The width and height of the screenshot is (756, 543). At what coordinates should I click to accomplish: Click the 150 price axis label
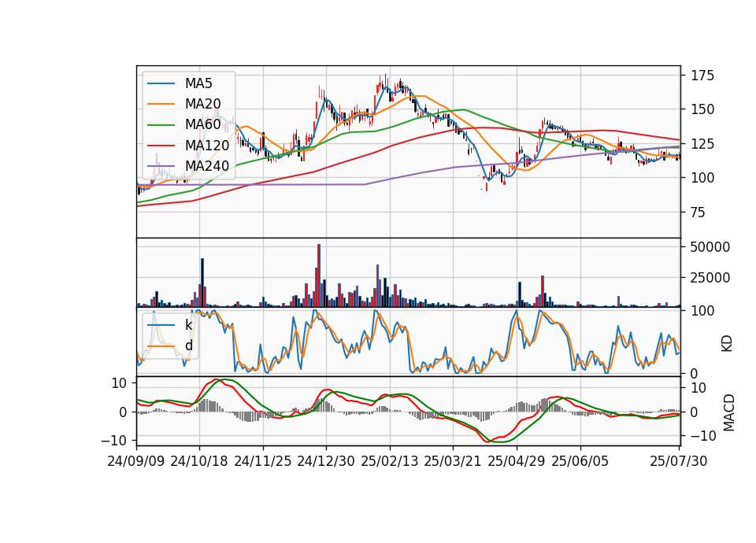pos(703,109)
